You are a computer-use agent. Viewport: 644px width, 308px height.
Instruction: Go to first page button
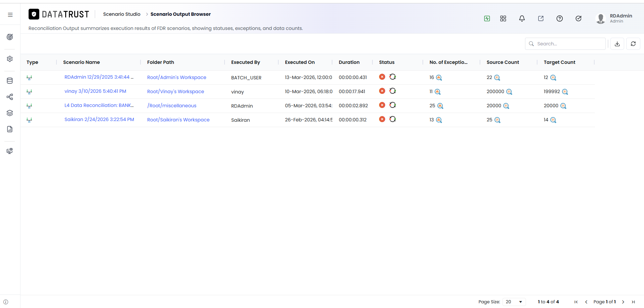[576, 302]
